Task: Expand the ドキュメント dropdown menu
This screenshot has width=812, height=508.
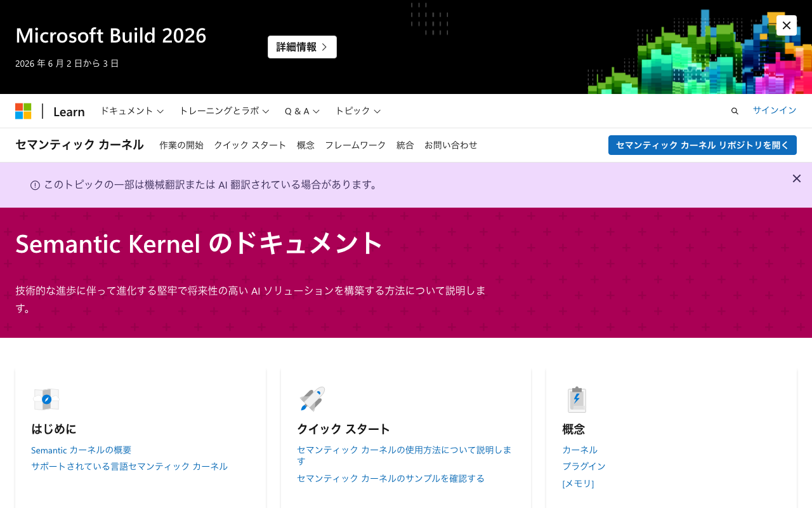Action: tap(132, 111)
